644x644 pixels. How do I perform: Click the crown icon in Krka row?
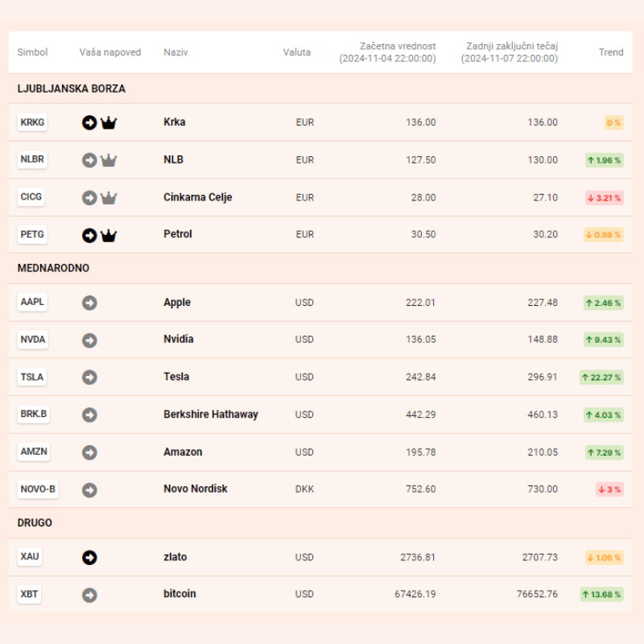[109, 122]
